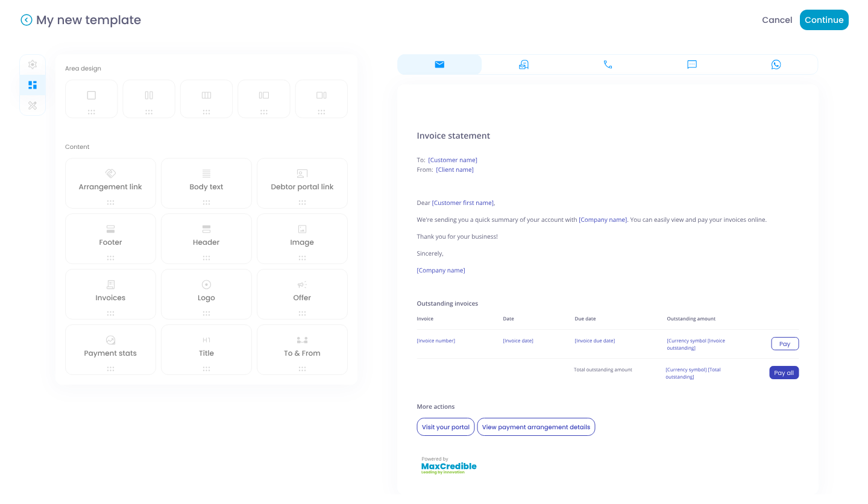Click the back arrow beside My new template
This screenshot has width=868, height=504.
(27, 20)
